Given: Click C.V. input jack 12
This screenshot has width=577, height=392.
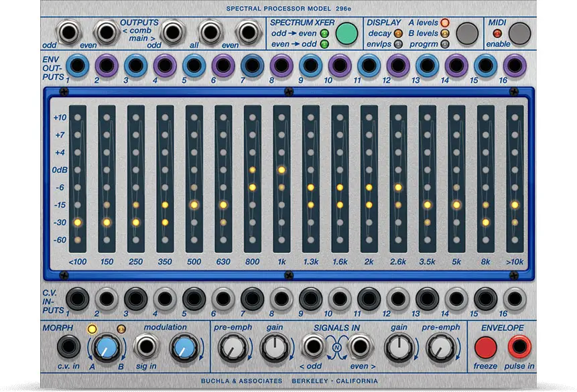Looking at the screenshot, I should click(398, 299).
